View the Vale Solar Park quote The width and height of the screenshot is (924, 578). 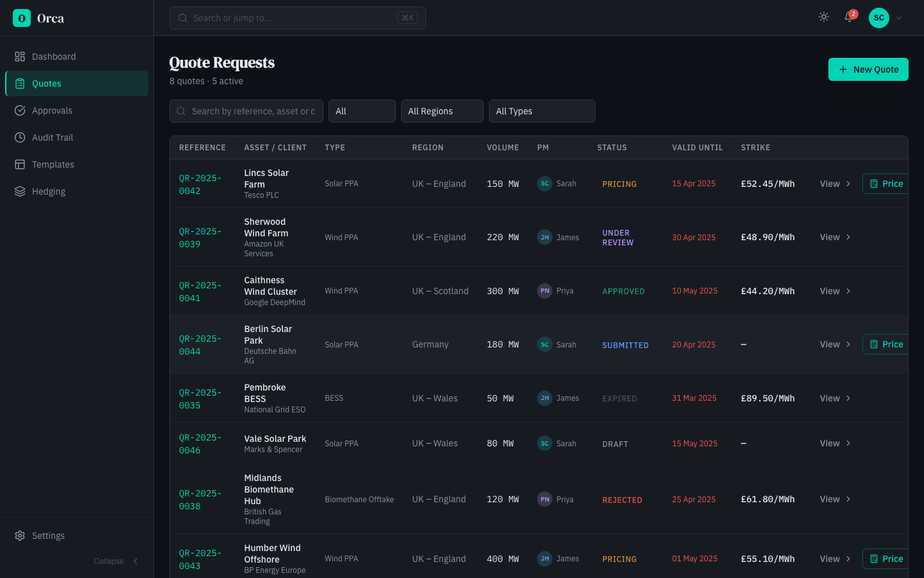(x=835, y=443)
